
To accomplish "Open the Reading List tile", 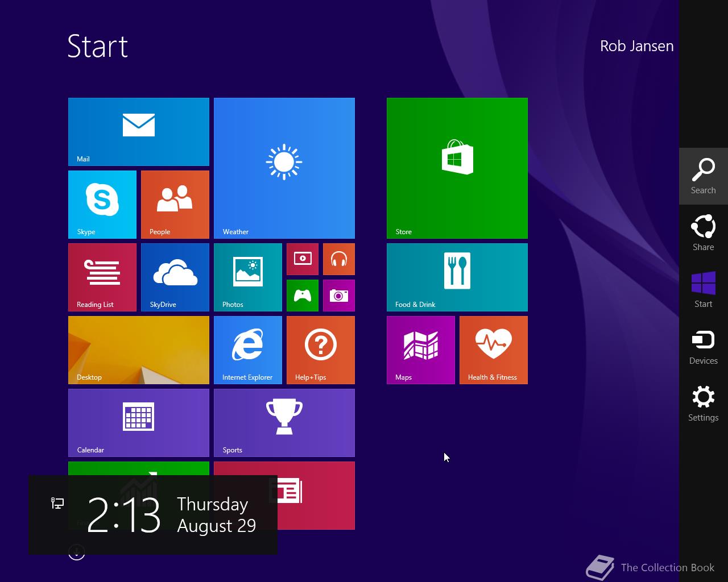I will [102, 277].
